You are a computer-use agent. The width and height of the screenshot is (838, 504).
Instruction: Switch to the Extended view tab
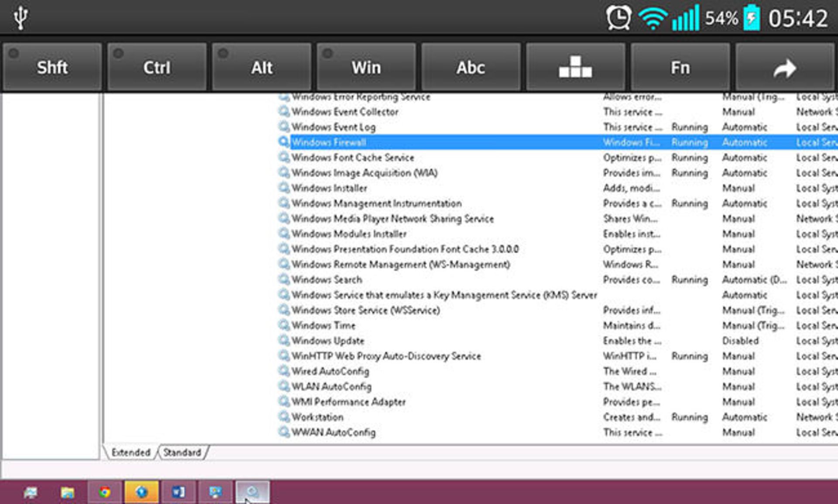[x=131, y=452]
